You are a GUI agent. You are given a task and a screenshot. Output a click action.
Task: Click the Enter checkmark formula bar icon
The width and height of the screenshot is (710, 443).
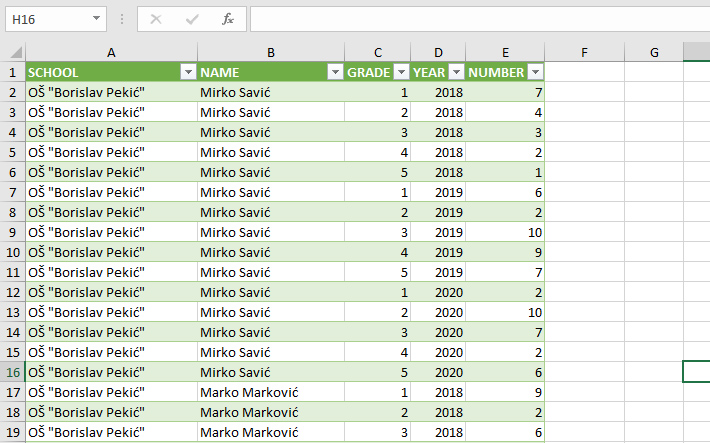192,19
